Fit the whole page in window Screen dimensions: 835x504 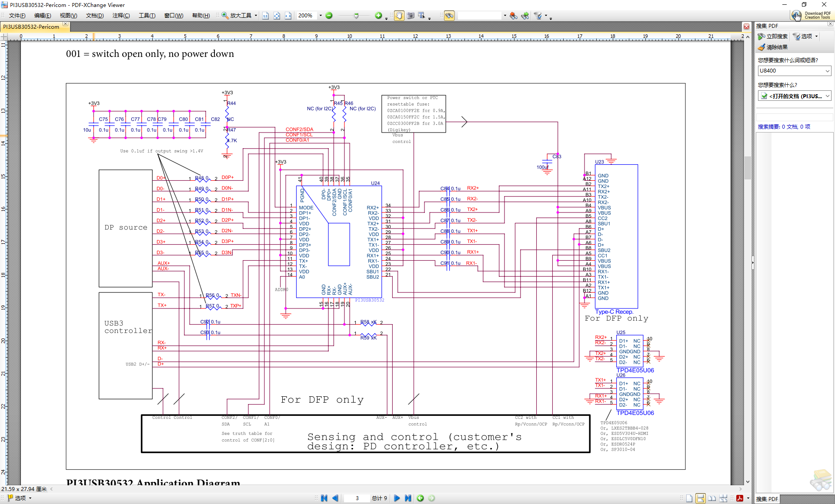click(277, 16)
